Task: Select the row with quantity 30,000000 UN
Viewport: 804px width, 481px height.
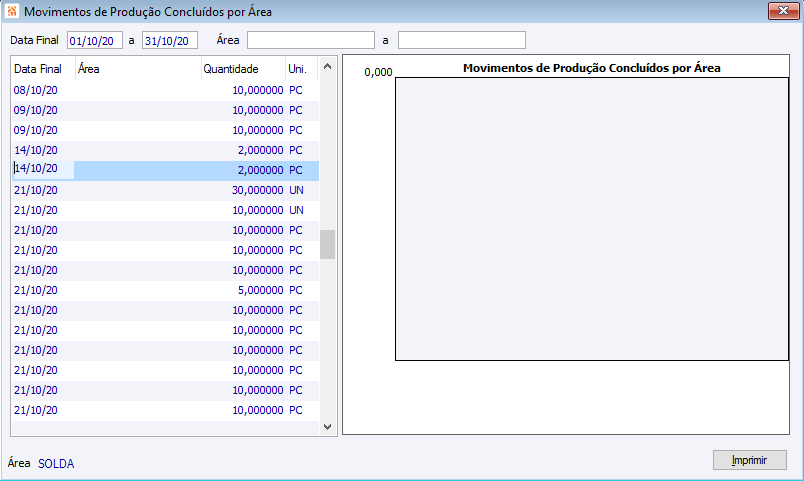Action: 165,190
